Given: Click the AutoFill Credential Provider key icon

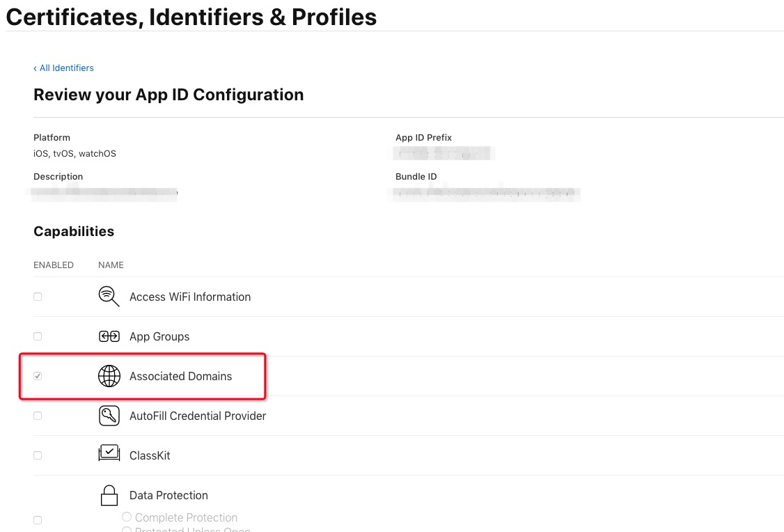Looking at the screenshot, I should 109,416.
